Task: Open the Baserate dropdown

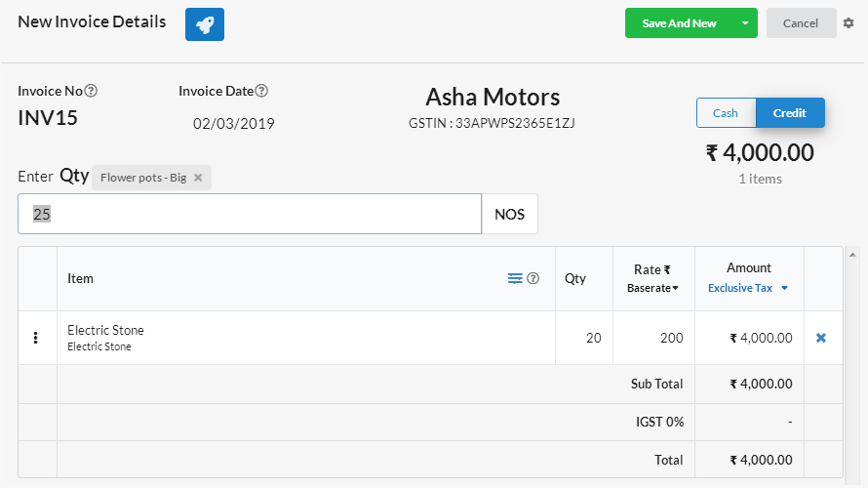Action: (652, 288)
